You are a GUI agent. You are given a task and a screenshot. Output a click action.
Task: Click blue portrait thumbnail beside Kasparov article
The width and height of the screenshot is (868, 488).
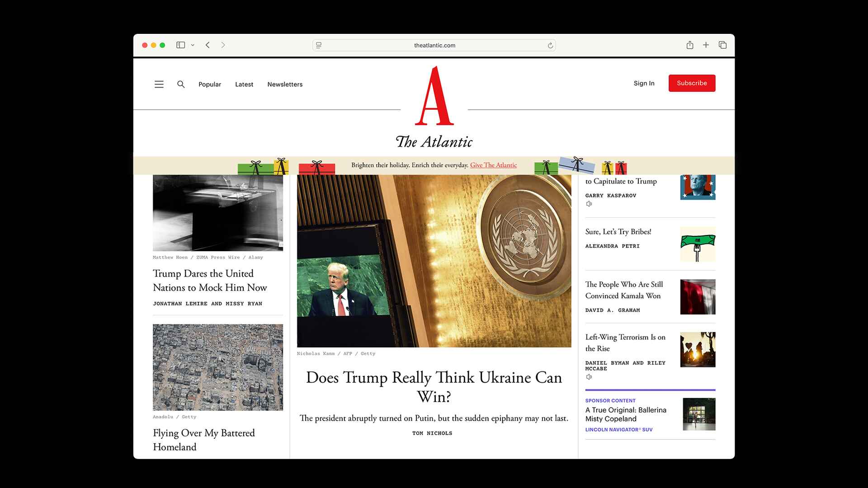coord(698,188)
